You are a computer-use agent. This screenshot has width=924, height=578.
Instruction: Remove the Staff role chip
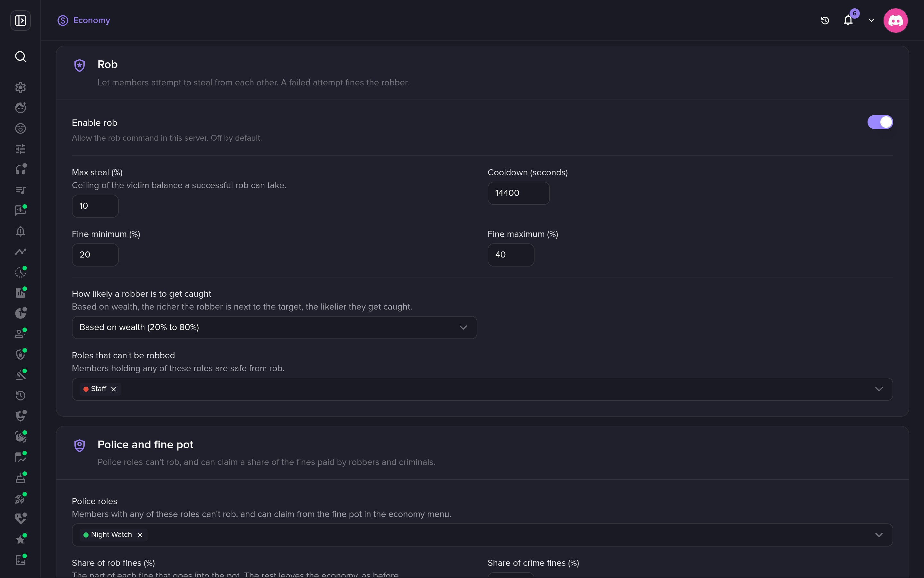coord(113,389)
